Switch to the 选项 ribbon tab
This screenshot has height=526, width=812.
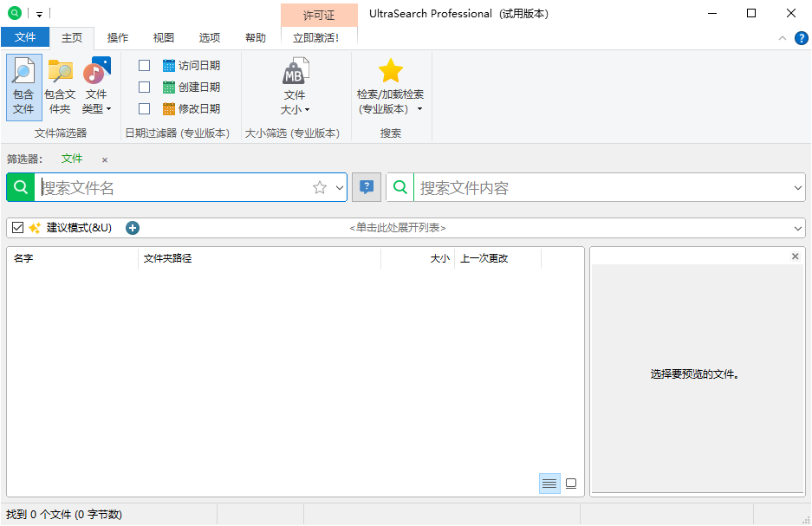click(x=210, y=38)
